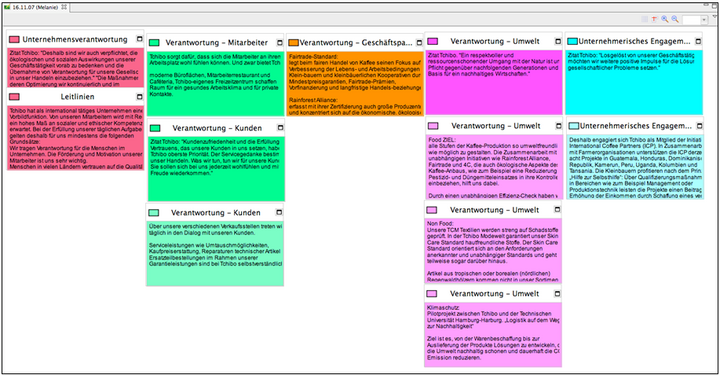The height and width of the screenshot is (375, 720).
Task: Collapse the Engagem... card about Coffee Partners
Action: click(x=699, y=126)
